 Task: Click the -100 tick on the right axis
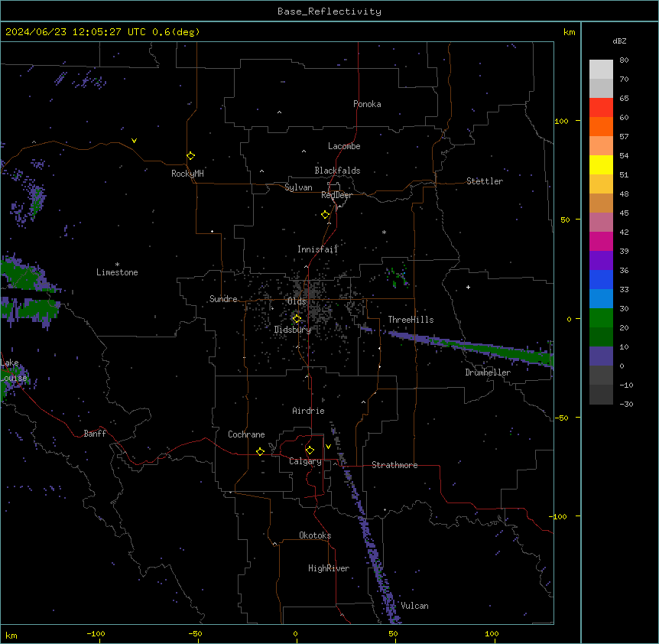559,516
